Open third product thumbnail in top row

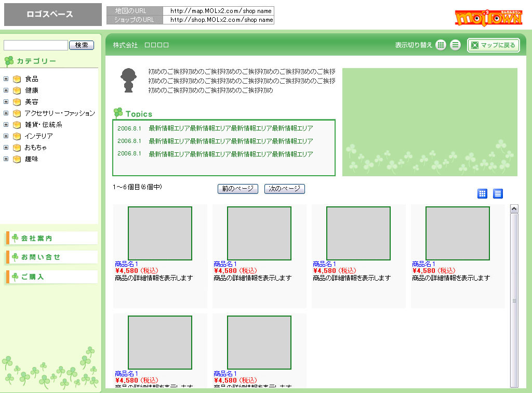(x=358, y=233)
